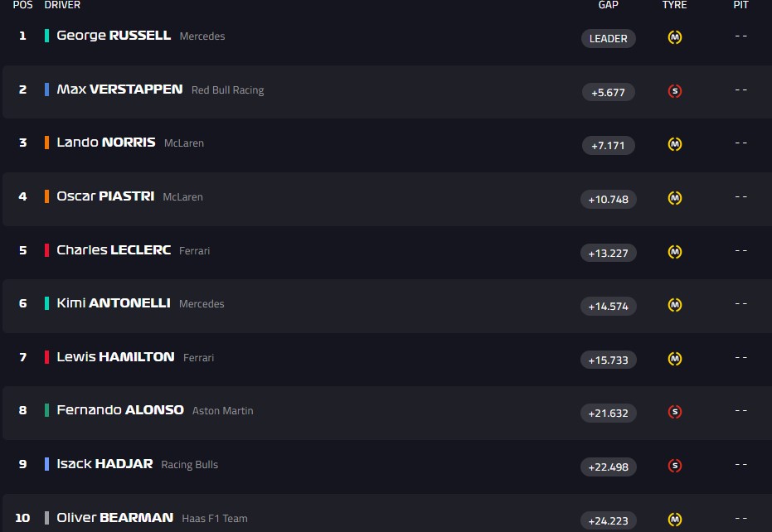Click Oscar Piastri's medium tyre icon
Screen dimensions: 772x532
coord(675,198)
